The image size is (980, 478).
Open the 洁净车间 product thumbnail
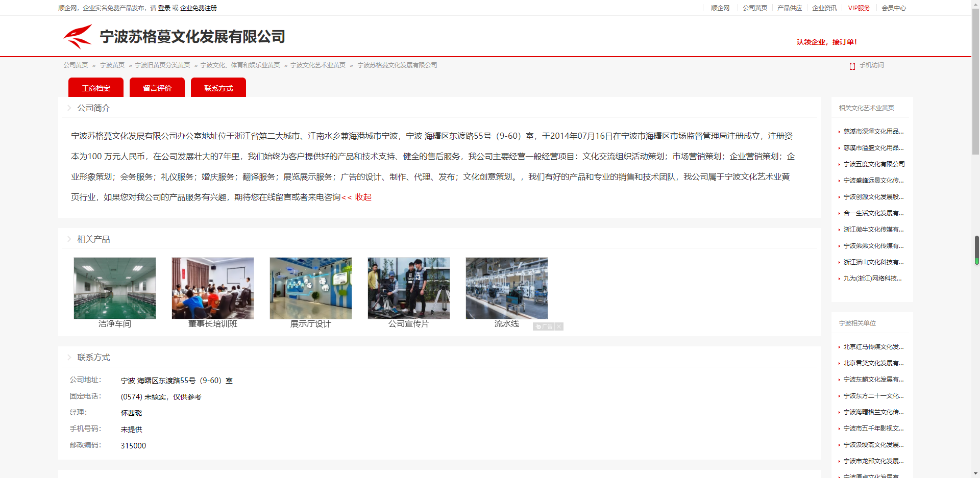click(x=115, y=288)
